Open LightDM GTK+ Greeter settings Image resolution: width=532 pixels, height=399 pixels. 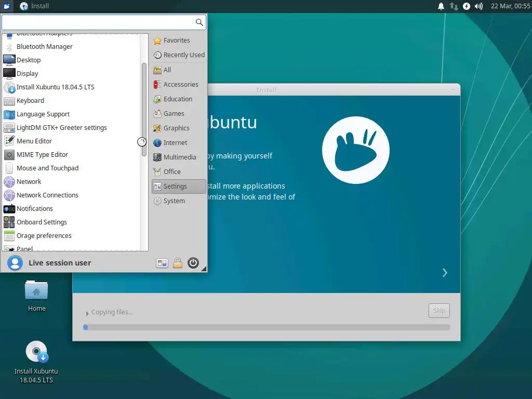(x=71, y=128)
